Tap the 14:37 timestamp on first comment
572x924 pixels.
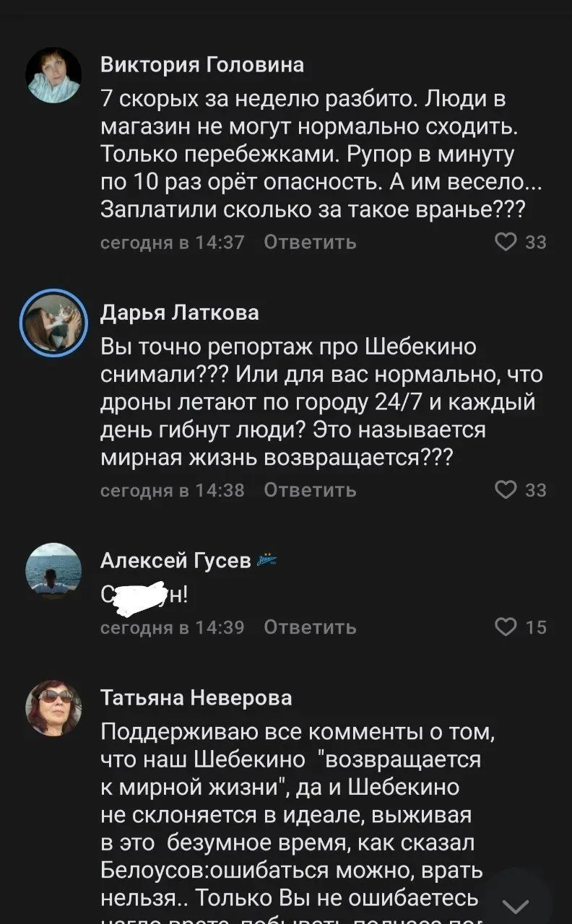(x=172, y=243)
